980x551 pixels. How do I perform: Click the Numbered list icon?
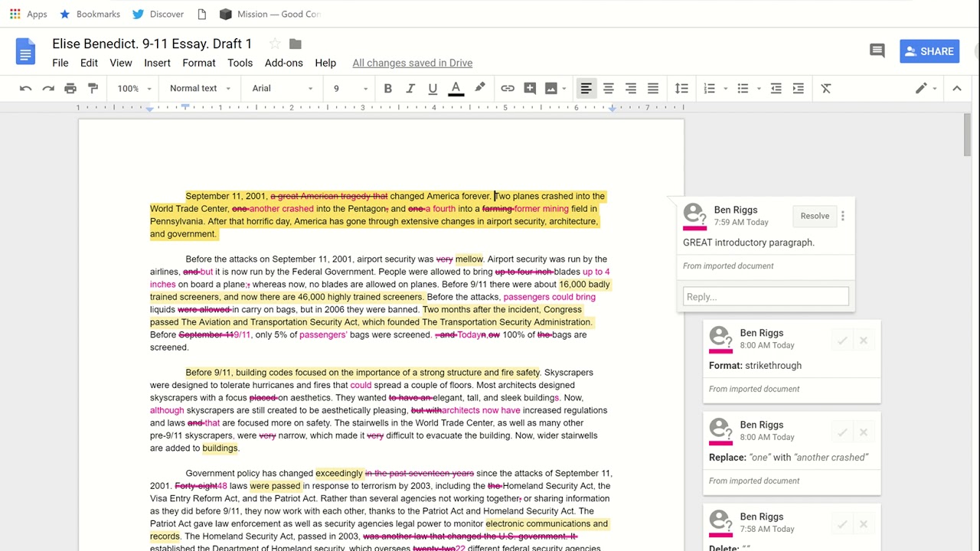710,89
